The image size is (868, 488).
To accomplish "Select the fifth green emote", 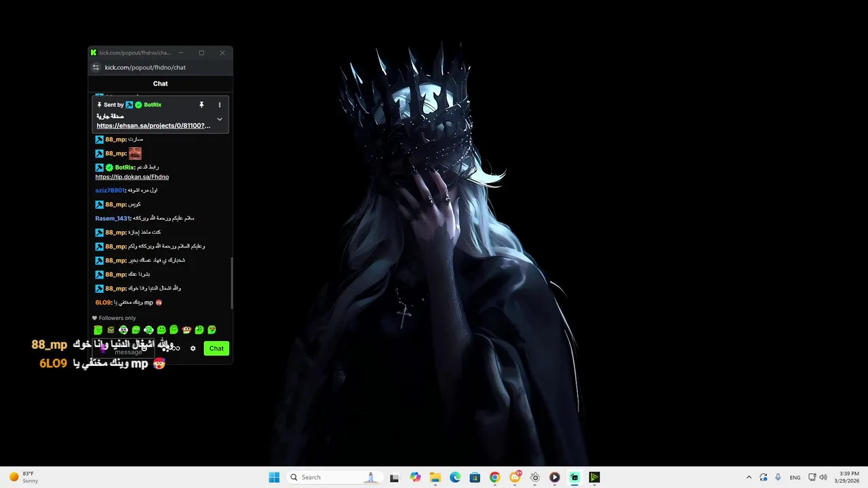I will tap(149, 330).
